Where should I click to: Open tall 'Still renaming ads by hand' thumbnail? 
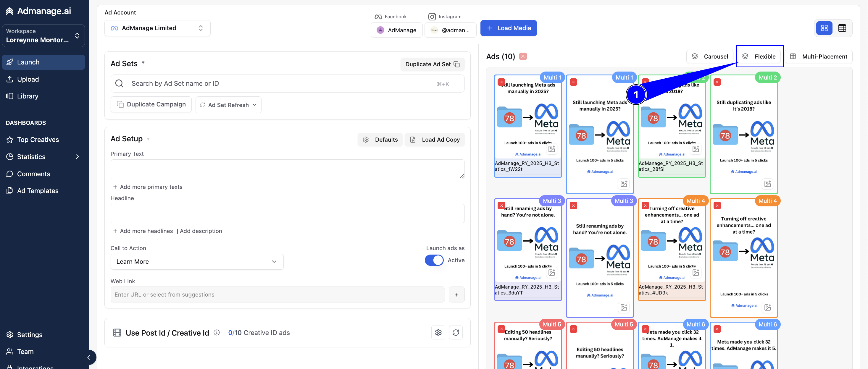(600, 258)
